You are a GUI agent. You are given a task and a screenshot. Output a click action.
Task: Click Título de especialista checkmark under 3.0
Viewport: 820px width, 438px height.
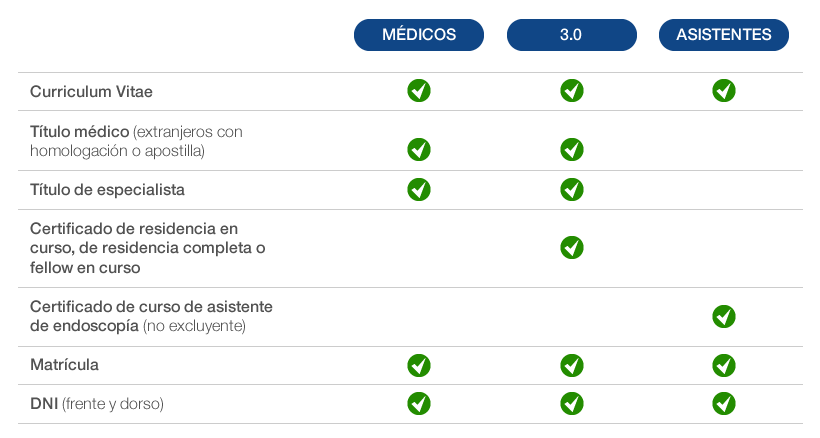click(572, 189)
